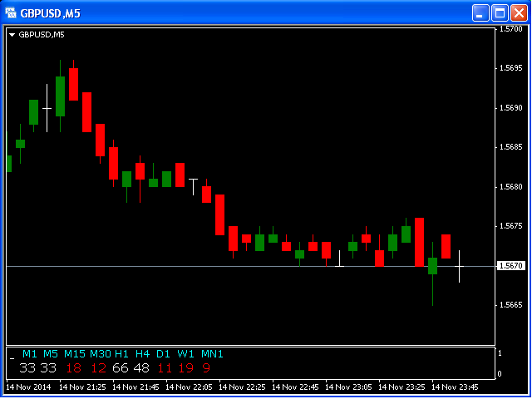Close the GBPUSD,M5 chart window
This screenshot has height=399, width=532.
(518, 12)
